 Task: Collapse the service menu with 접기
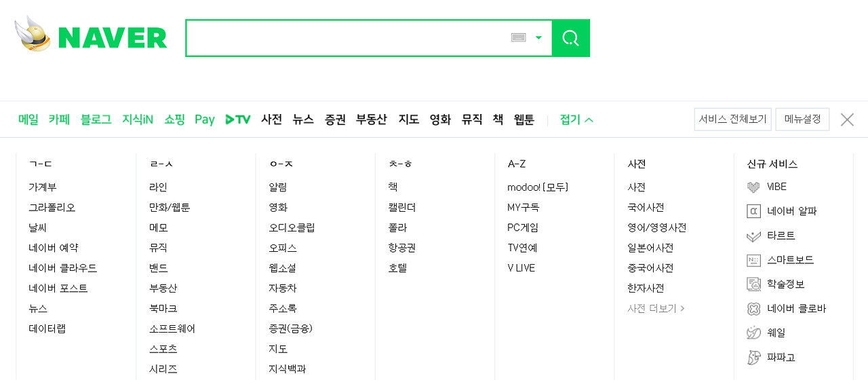(576, 119)
